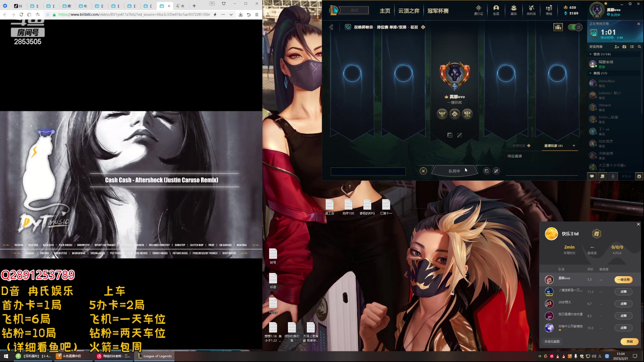The height and width of the screenshot is (362, 644).
Task: Open the 主页 home tab
Action: (x=385, y=11)
